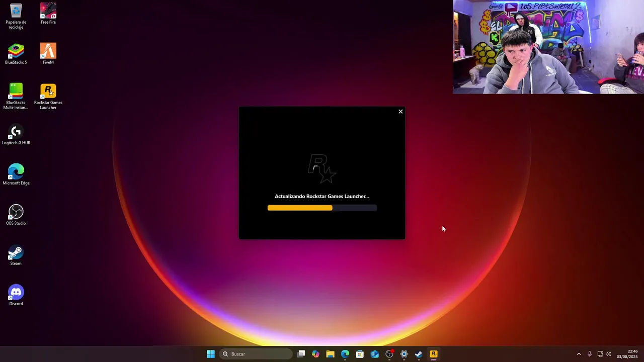Open Steam from the taskbar
The image size is (644, 362).
(x=419, y=354)
